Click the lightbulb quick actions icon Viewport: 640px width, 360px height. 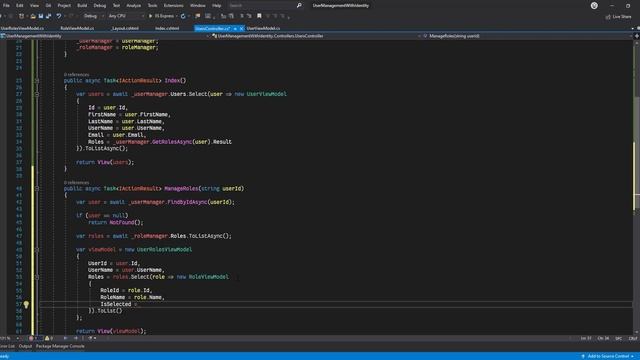[26, 304]
